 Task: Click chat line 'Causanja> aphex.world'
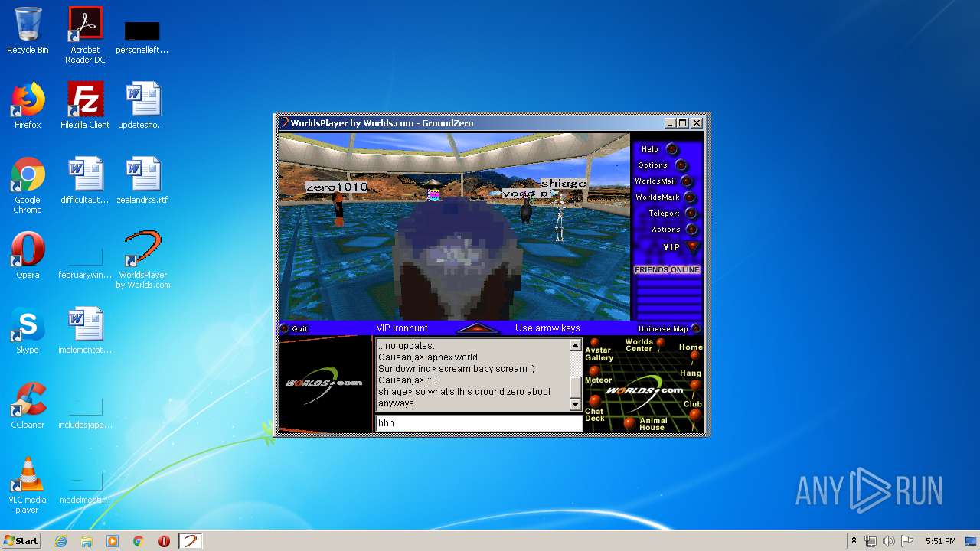(x=428, y=357)
